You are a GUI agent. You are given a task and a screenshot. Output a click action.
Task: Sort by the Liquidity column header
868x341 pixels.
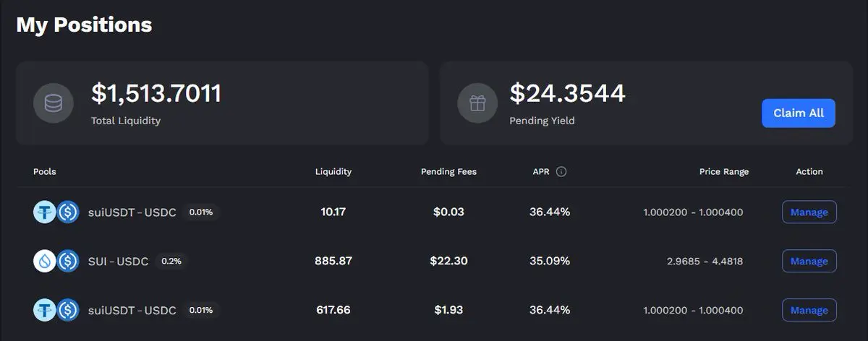(333, 172)
